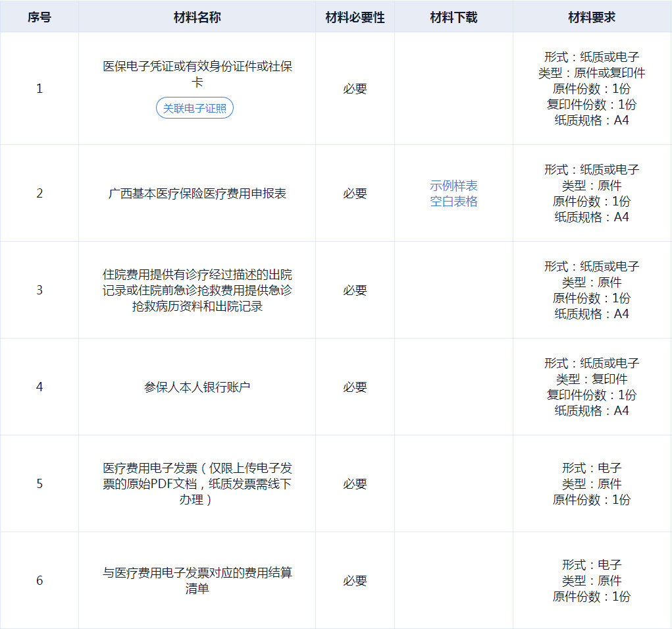Viewport: 672px width, 629px height.
Task: Click the 材料名称 column header
Action: pos(197,18)
